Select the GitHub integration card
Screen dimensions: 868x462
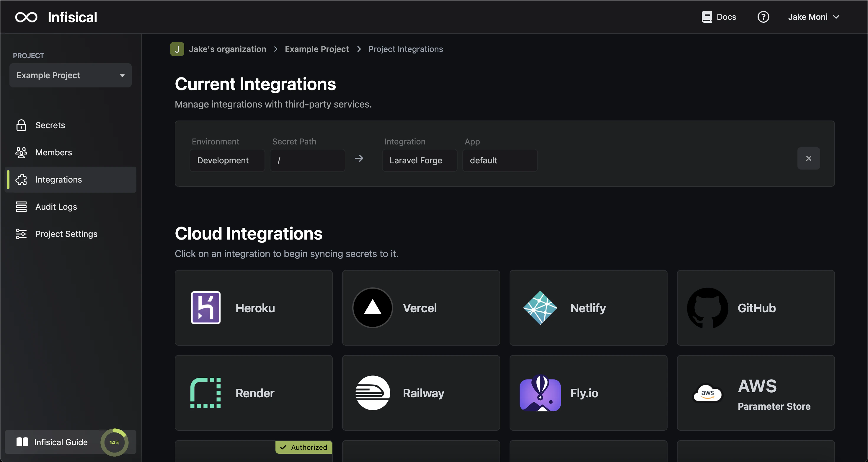pyautogui.click(x=756, y=308)
